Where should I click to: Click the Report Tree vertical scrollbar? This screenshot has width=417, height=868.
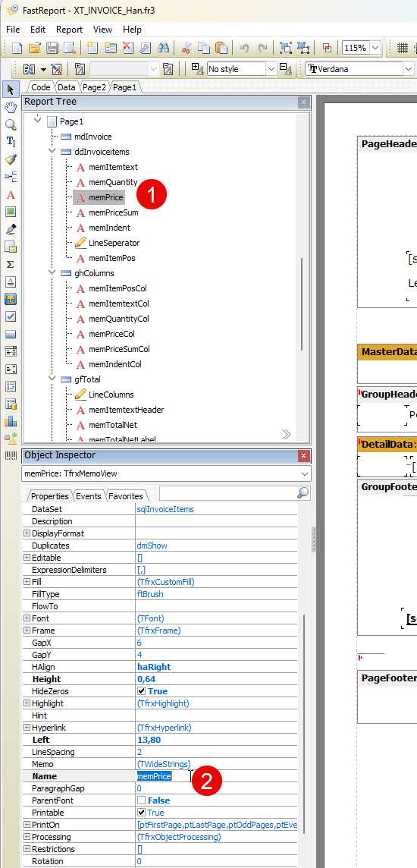click(302, 303)
